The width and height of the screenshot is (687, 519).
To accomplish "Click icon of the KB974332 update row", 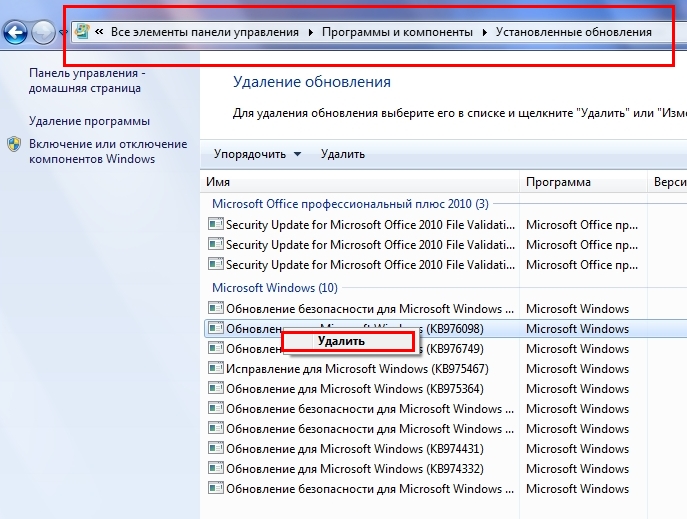I will 216,468.
